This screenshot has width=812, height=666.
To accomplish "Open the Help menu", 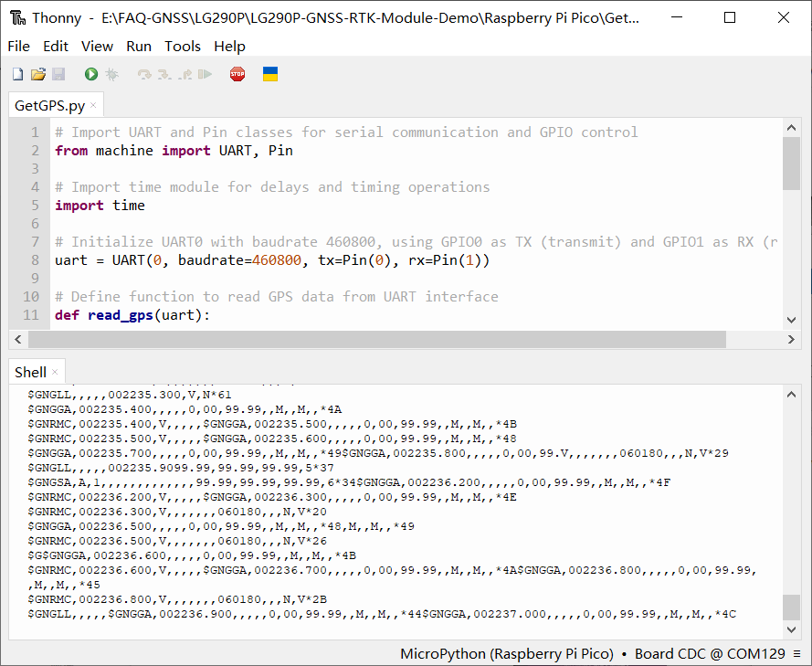I will (x=229, y=46).
